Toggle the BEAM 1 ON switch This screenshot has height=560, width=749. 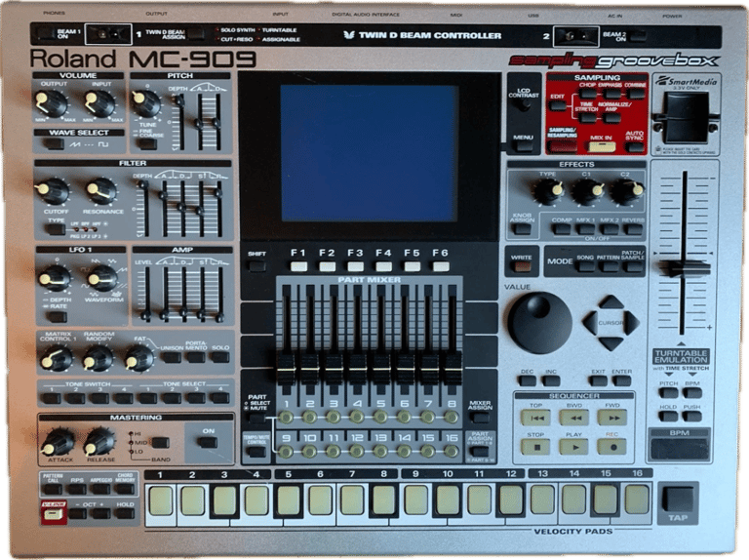(46, 34)
